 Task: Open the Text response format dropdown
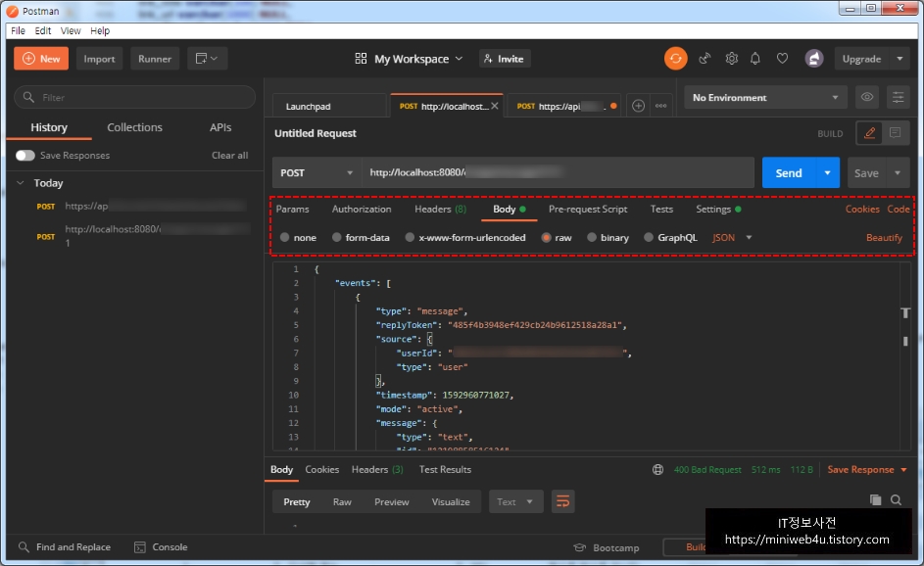click(515, 501)
